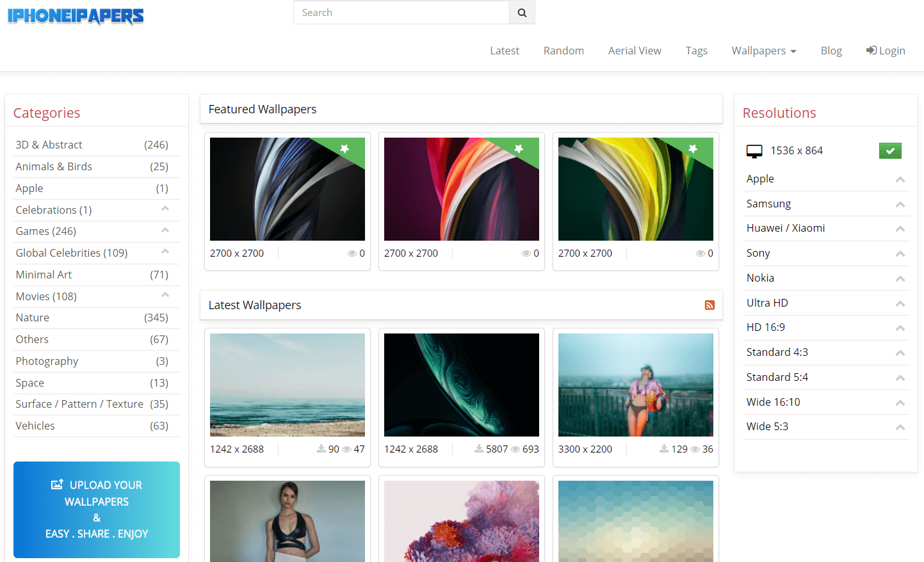This screenshot has width=924, height=562.
Task: Open the beach ocean wallpaper thumbnail
Action: click(288, 385)
